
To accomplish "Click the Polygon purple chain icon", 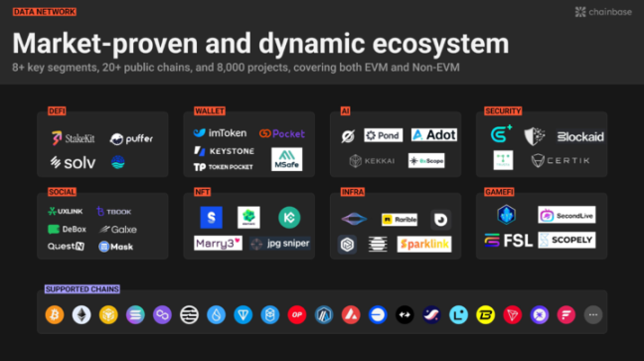I will click(x=162, y=315).
